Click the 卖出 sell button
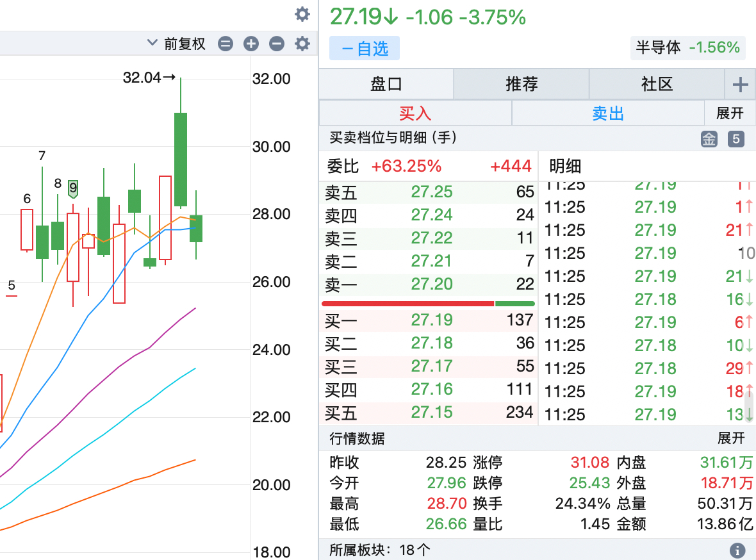756x560 pixels. pyautogui.click(x=608, y=113)
